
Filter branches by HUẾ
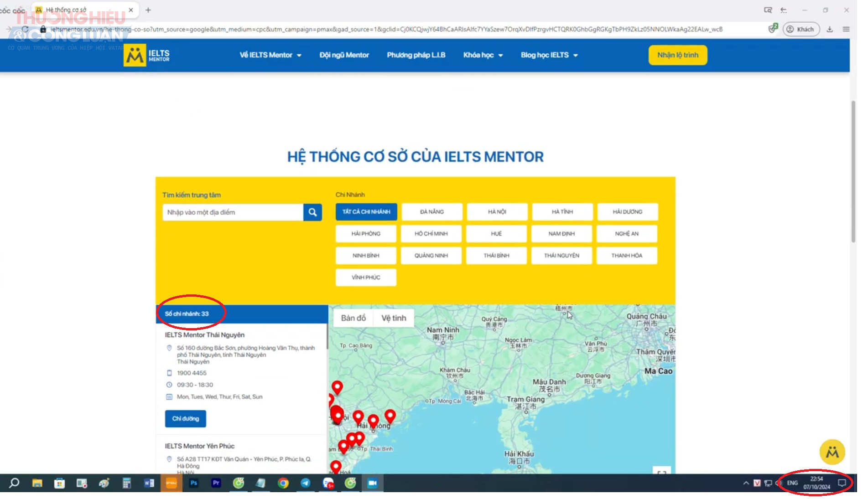coord(496,234)
